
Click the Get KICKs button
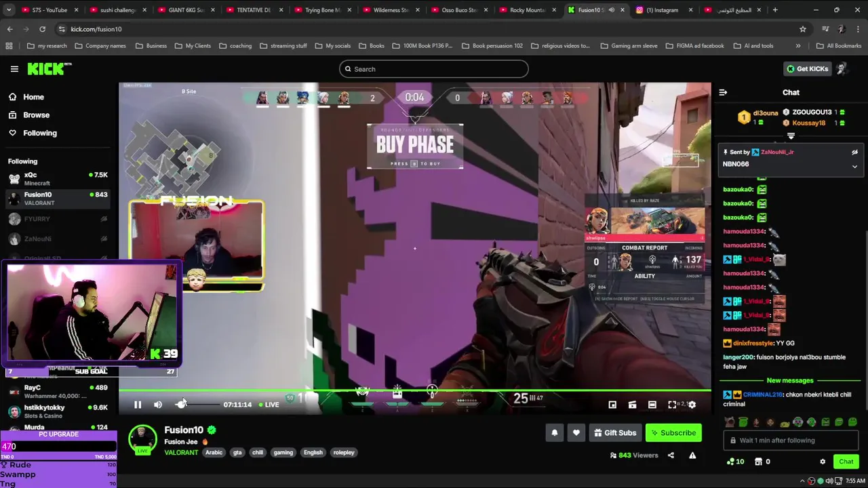point(807,68)
